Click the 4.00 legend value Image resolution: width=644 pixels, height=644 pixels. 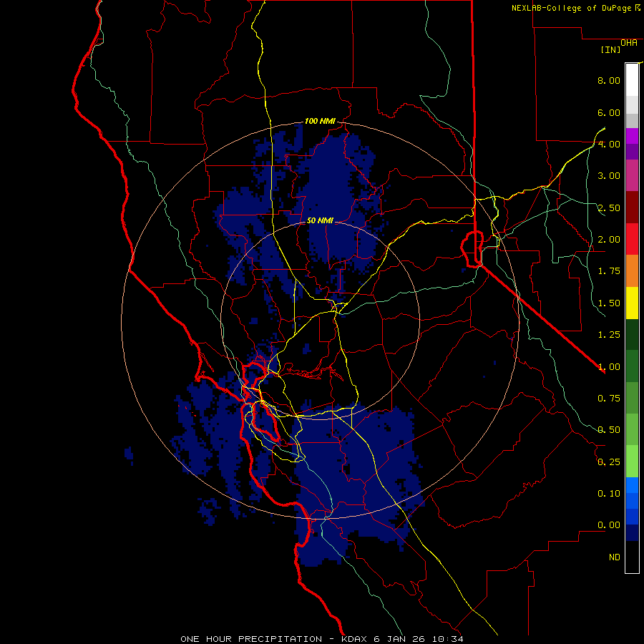pos(609,144)
